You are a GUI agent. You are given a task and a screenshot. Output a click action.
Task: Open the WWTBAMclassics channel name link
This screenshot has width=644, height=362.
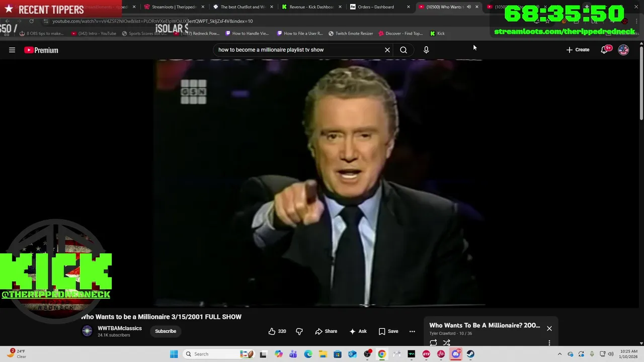pos(120,328)
